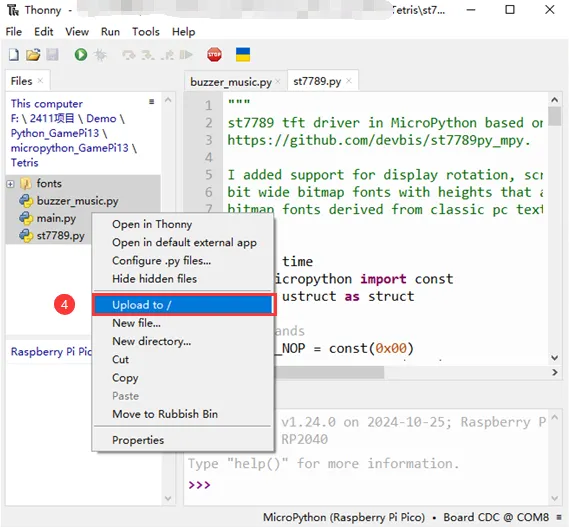Click editor vertical scrollbar thumb
This screenshot has height=527, width=569.
pyautogui.click(x=554, y=116)
